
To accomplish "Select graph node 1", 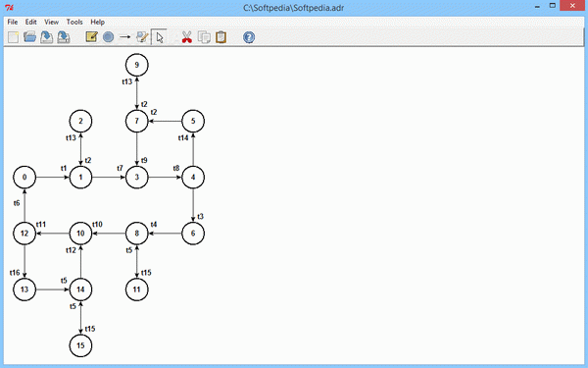I will tap(80, 178).
